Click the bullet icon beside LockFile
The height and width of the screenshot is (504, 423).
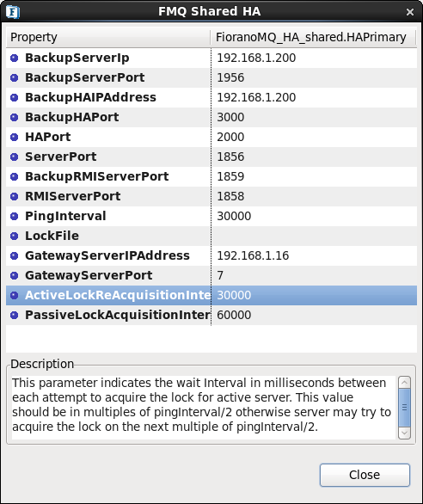pyautogui.click(x=14, y=236)
